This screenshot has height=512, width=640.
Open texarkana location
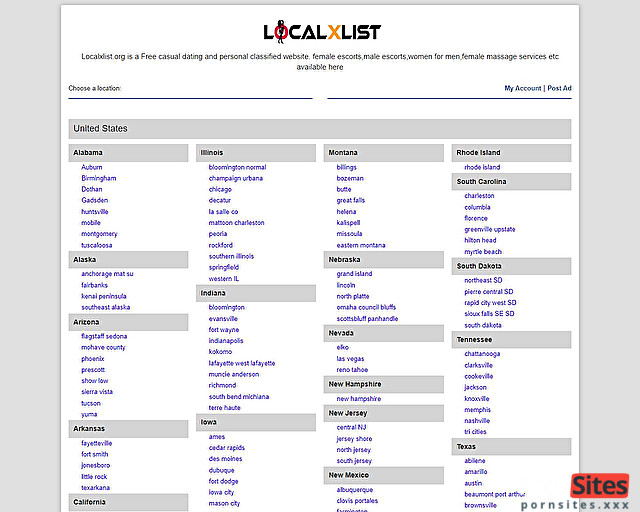[x=96, y=488]
